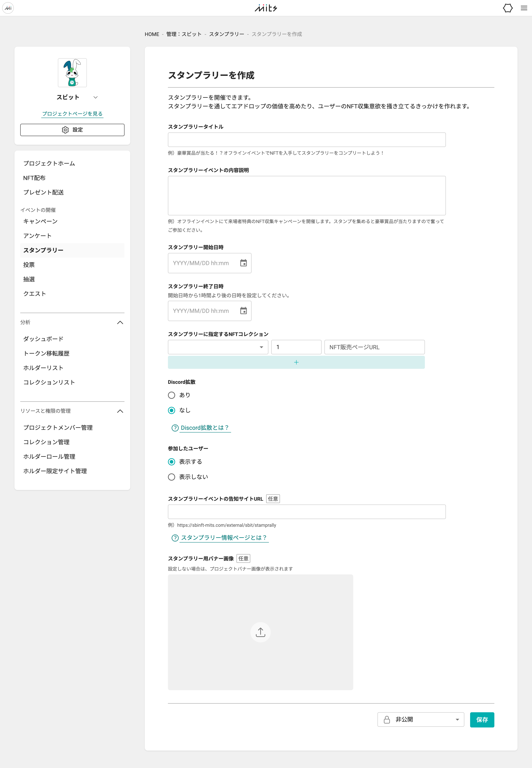Open the 非公開 visibility dropdown

click(x=421, y=720)
